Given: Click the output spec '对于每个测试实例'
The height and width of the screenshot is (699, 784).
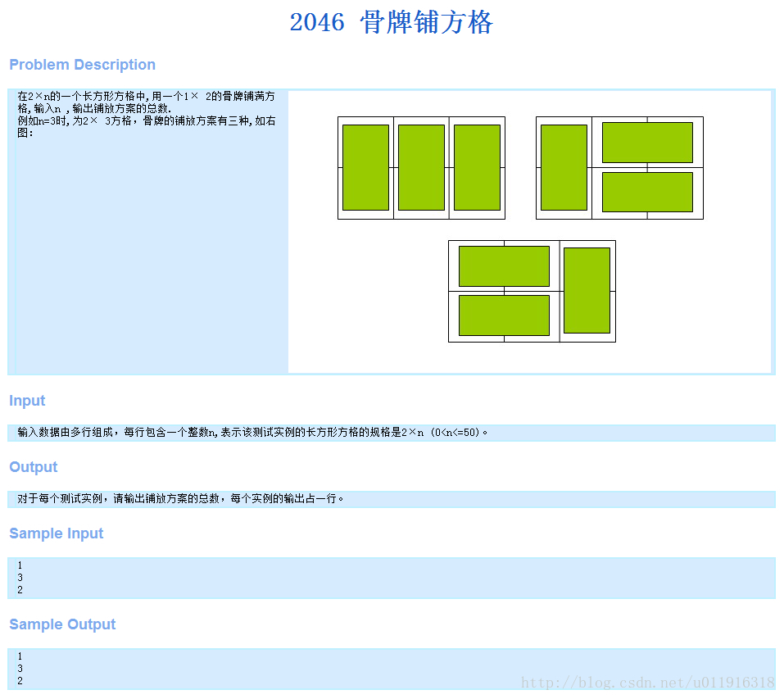Looking at the screenshot, I should coord(180,498).
